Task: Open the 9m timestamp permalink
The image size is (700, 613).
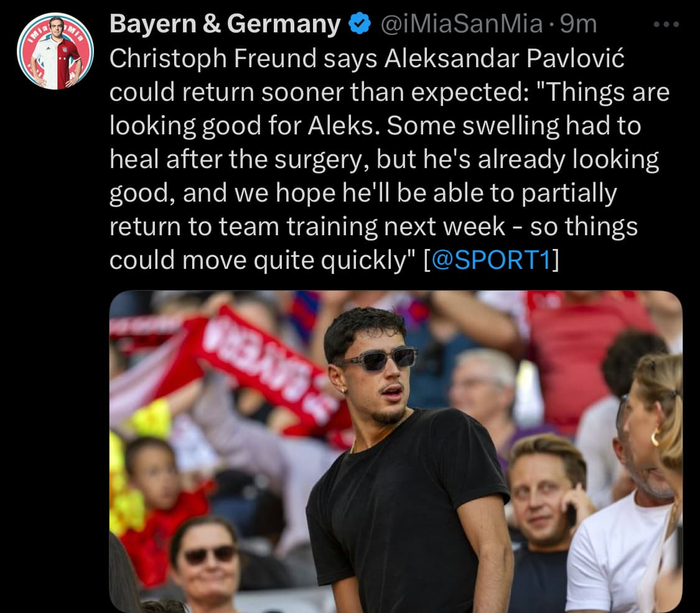Action: 579,24
